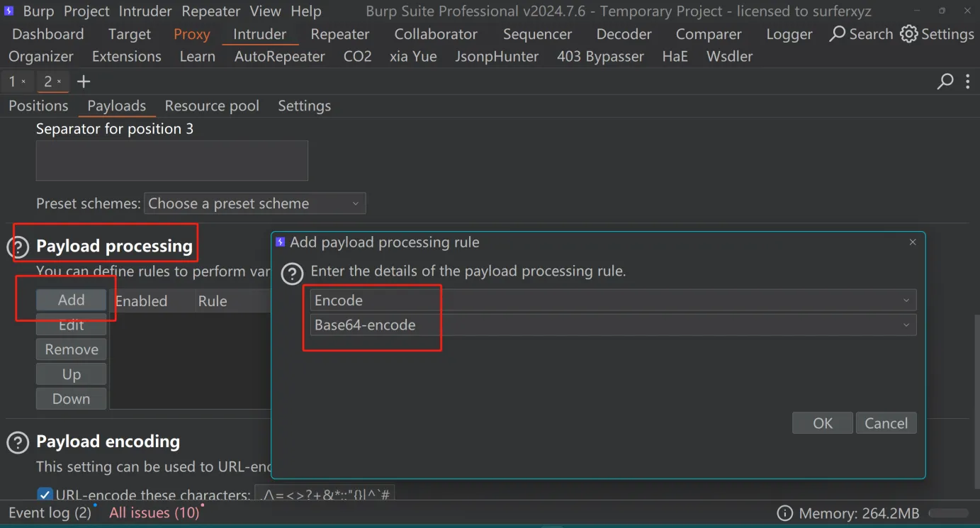Click the memory usage bar in status bar
980x528 pixels.
click(x=948, y=513)
